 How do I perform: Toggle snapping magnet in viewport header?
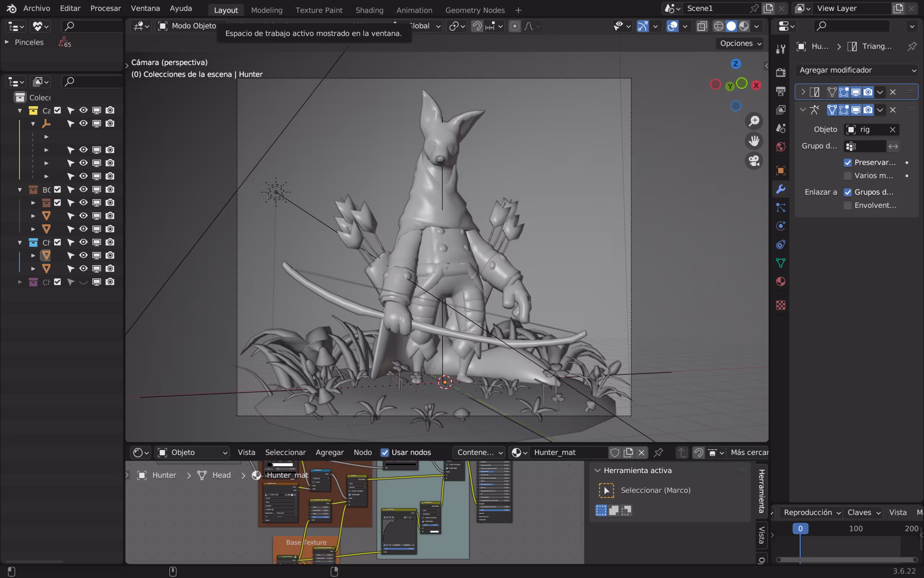coord(477,26)
